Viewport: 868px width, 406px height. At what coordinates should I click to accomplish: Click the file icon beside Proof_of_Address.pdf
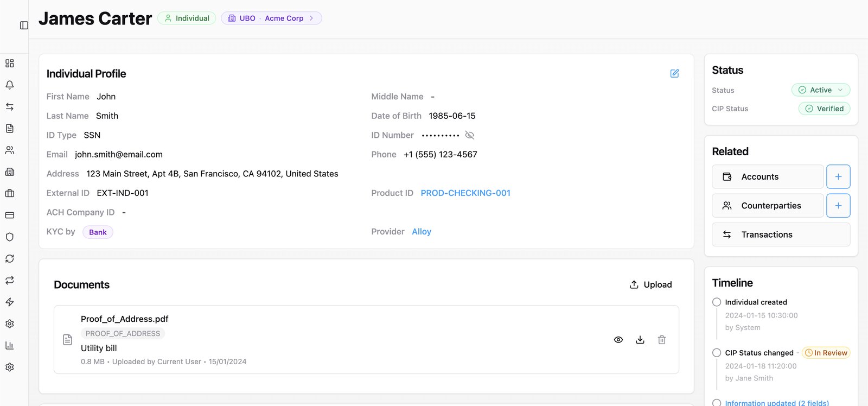coord(68,340)
